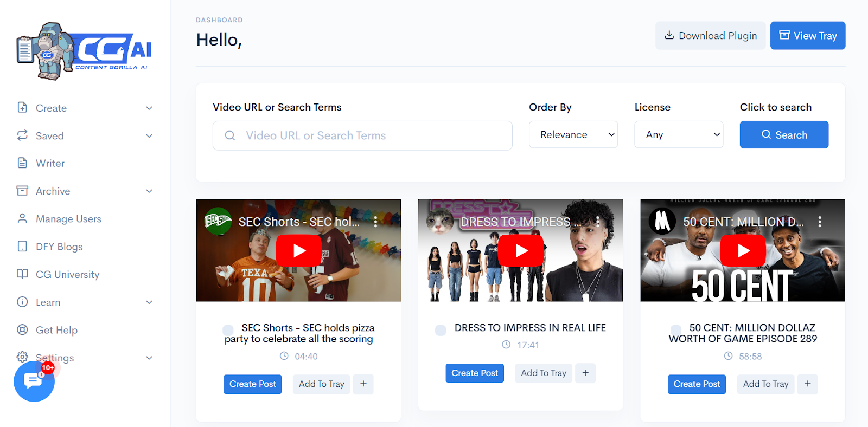This screenshot has height=427, width=868.
Task: Click the Writer document icon
Action: pyautogui.click(x=22, y=163)
